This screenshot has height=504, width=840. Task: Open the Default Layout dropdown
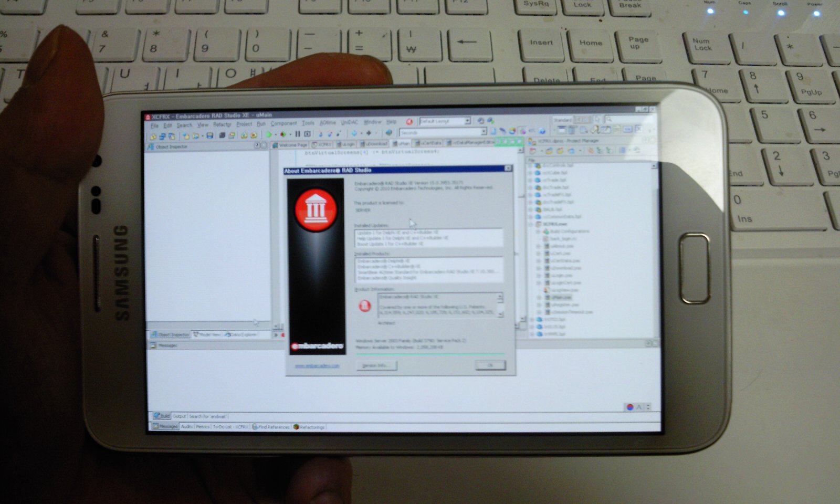click(467, 121)
